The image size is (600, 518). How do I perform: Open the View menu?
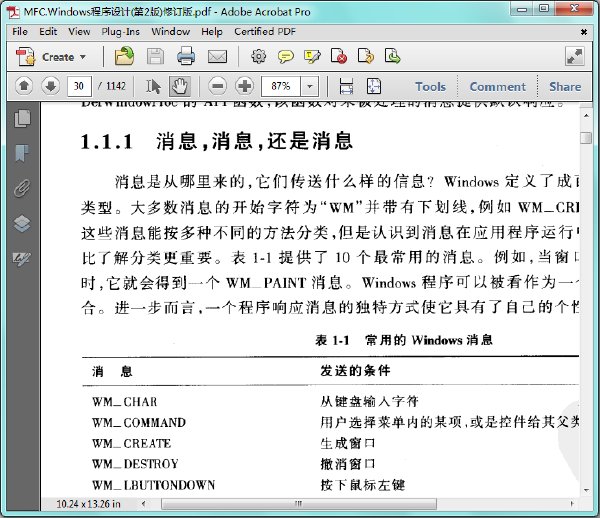[x=79, y=31]
